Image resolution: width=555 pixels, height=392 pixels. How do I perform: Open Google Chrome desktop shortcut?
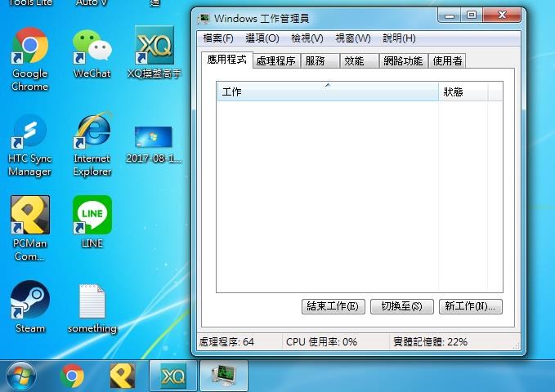click(30, 58)
